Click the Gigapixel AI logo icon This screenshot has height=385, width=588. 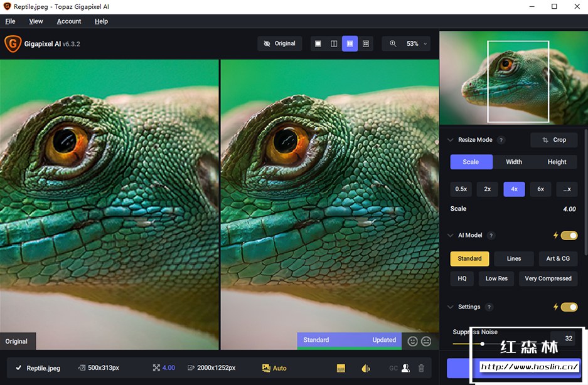pyautogui.click(x=13, y=44)
